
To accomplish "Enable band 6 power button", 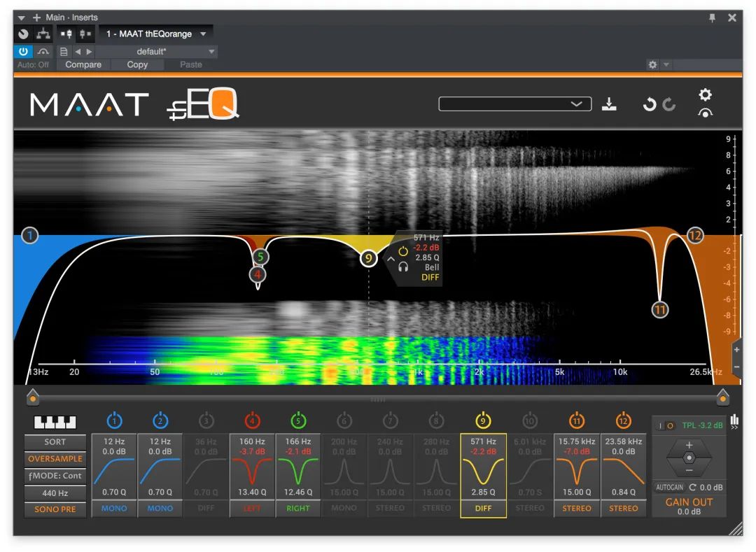I will pyautogui.click(x=344, y=420).
